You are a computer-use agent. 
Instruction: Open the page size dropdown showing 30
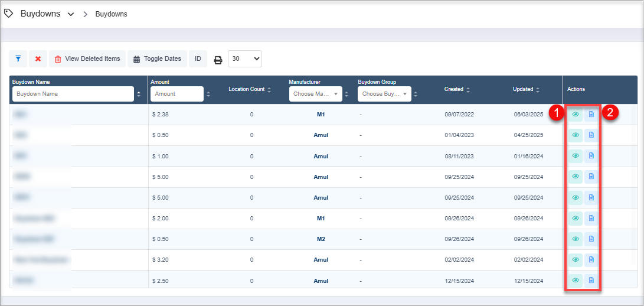pos(244,59)
